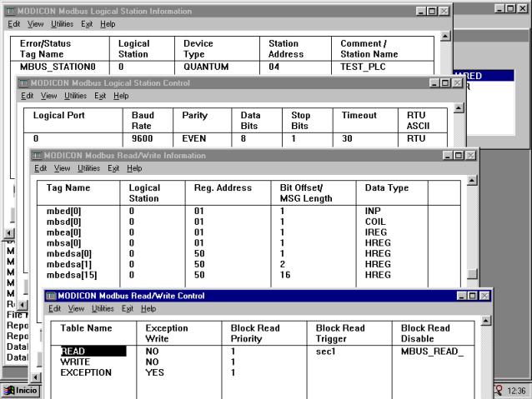Click Read/Write Control window system icon
532x399 pixels.
pyautogui.click(x=51, y=296)
